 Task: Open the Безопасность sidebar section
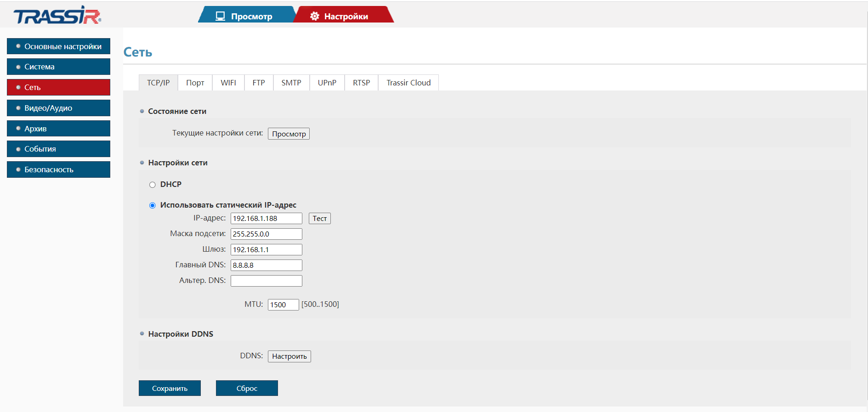(58, 169)
